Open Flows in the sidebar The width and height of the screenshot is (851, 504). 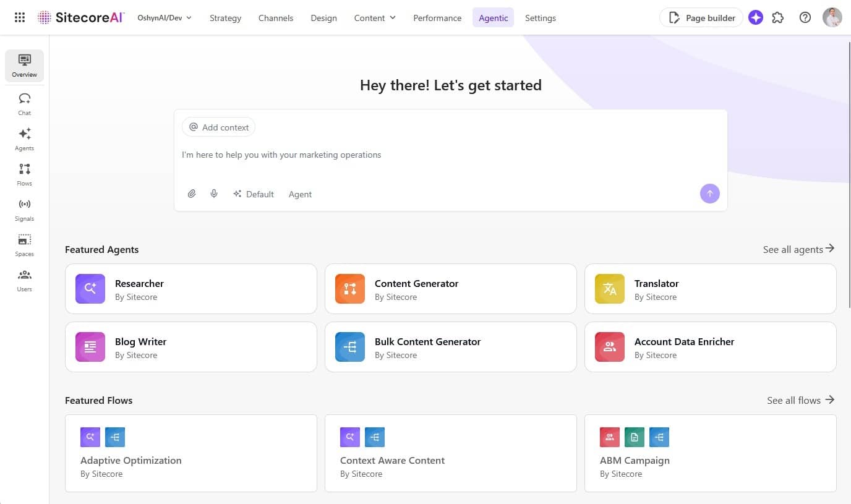point(24,174)
